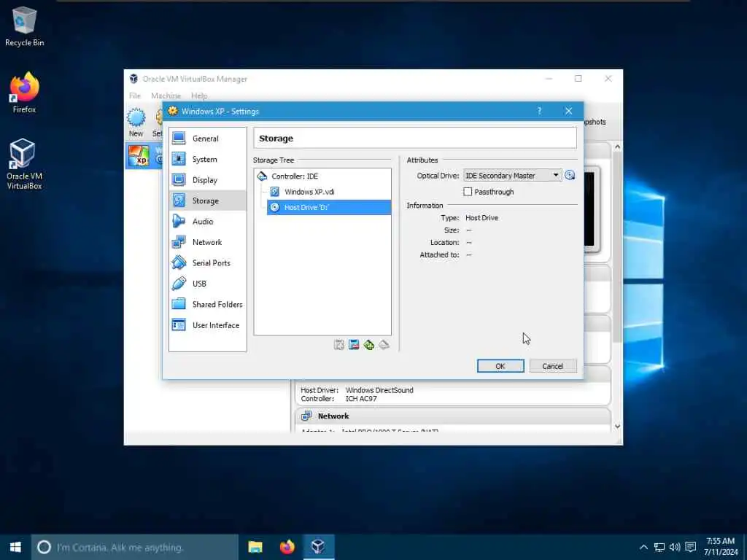Click the help question mark button
747x560 pixels.
539,111
